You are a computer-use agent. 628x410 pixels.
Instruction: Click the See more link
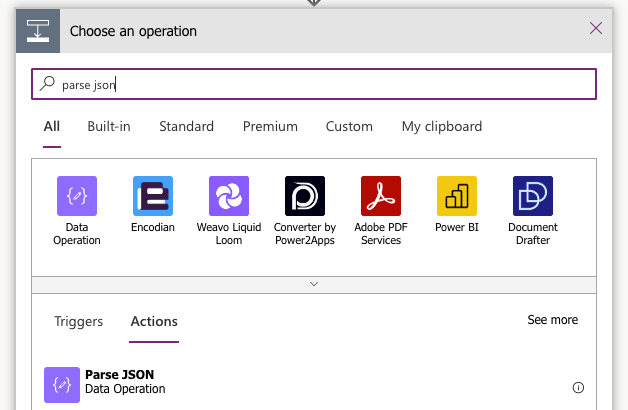pos(552,320)
